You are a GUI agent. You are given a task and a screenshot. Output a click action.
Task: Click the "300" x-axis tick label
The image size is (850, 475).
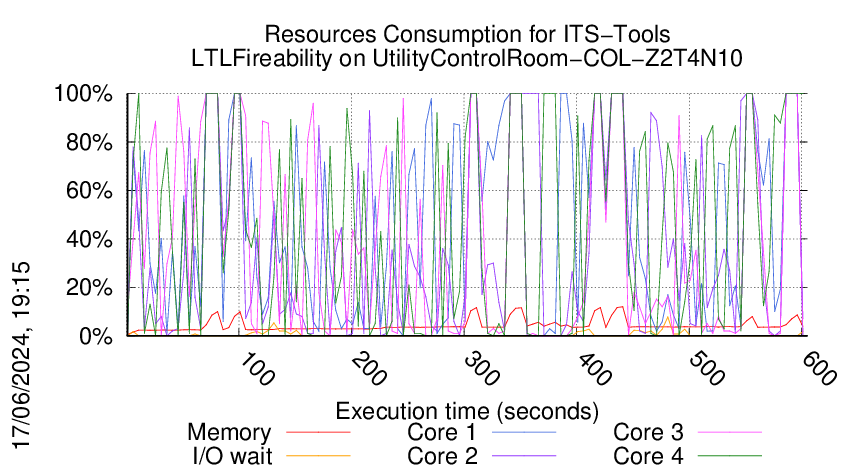pos(482,369)
